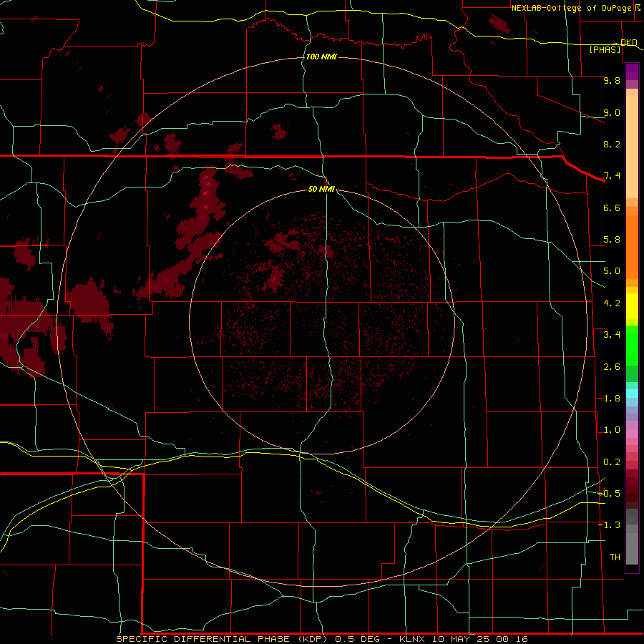The width and height of the screenshot is (644, 644).
Task: Select the pink swatch in the color scale
Action: [632, 434]
